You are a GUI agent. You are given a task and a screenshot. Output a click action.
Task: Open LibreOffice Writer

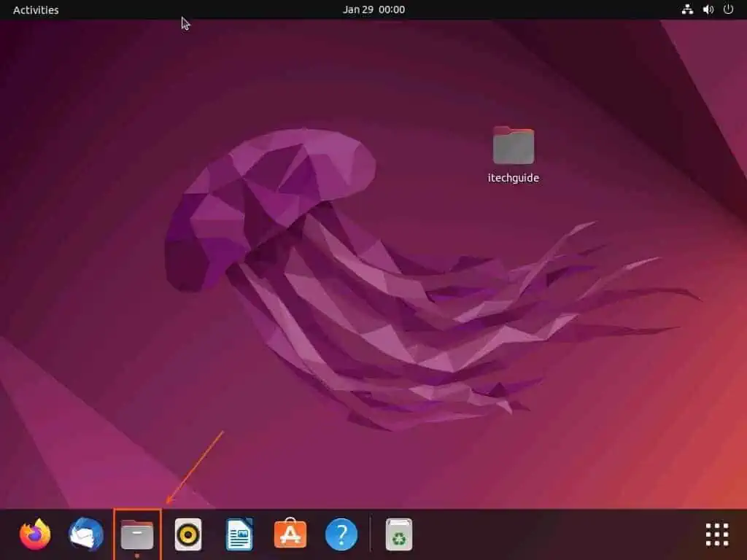pyautogui.click(x=239, y=534)
